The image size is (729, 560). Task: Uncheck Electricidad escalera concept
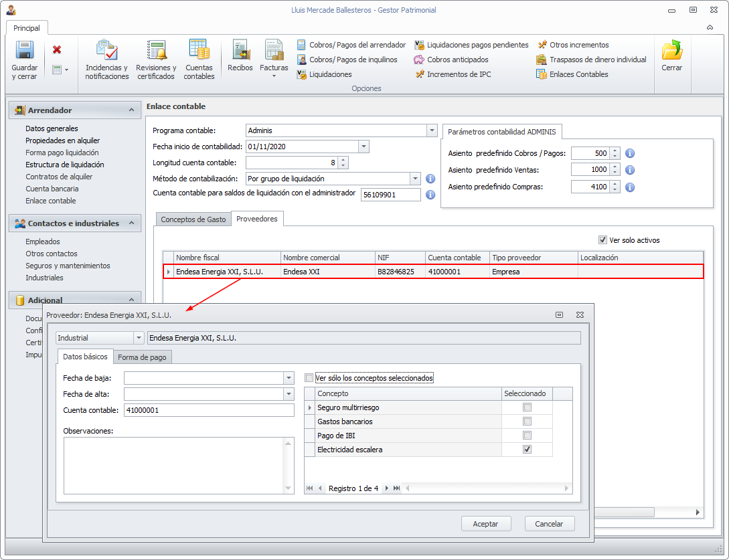pyautogui.click(x=527, y=450)
